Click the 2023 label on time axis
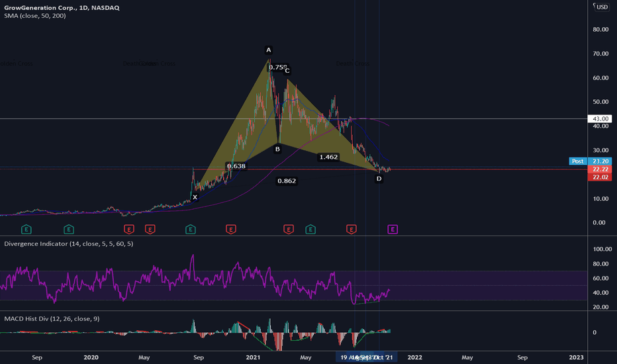617x364 pixels. 576,357
